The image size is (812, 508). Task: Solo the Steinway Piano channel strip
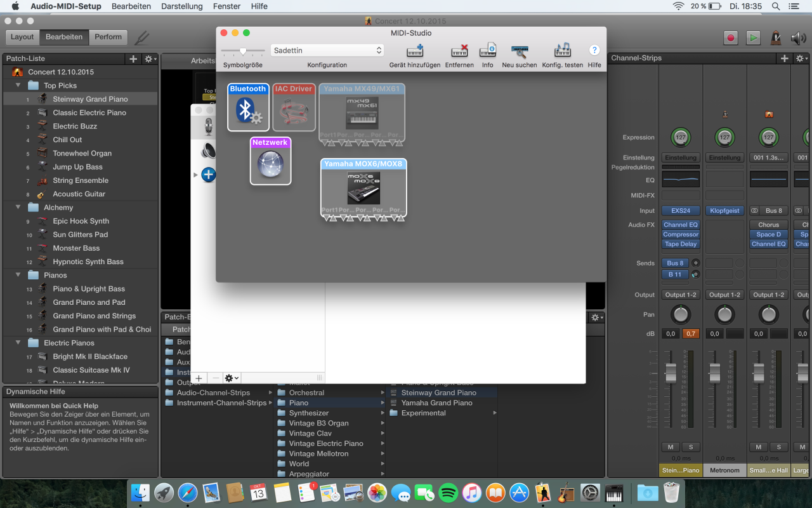[691, 447]
